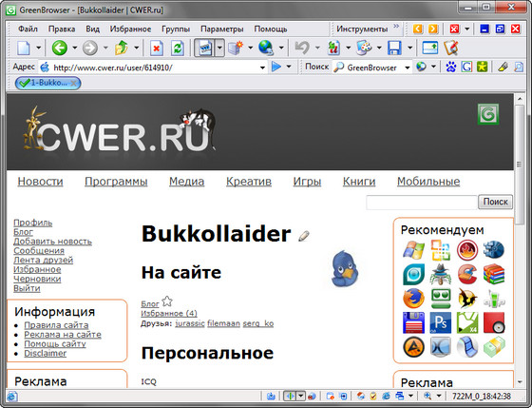This screenshot has height=408, width=532.
Task: Open the Файл menu
Action: tap(28, 29)
